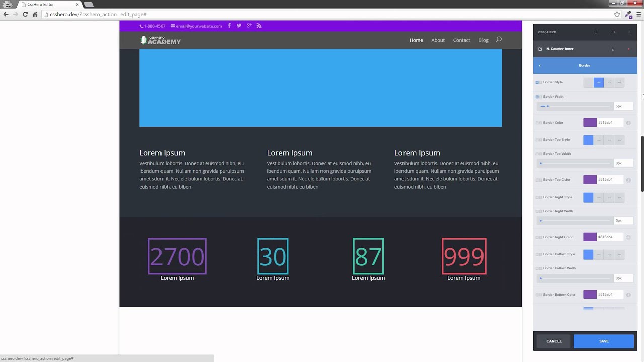Viewport: 644px width, 362px height.
Task: Open the Blog menu item
Action: click(x=484, y=40)
